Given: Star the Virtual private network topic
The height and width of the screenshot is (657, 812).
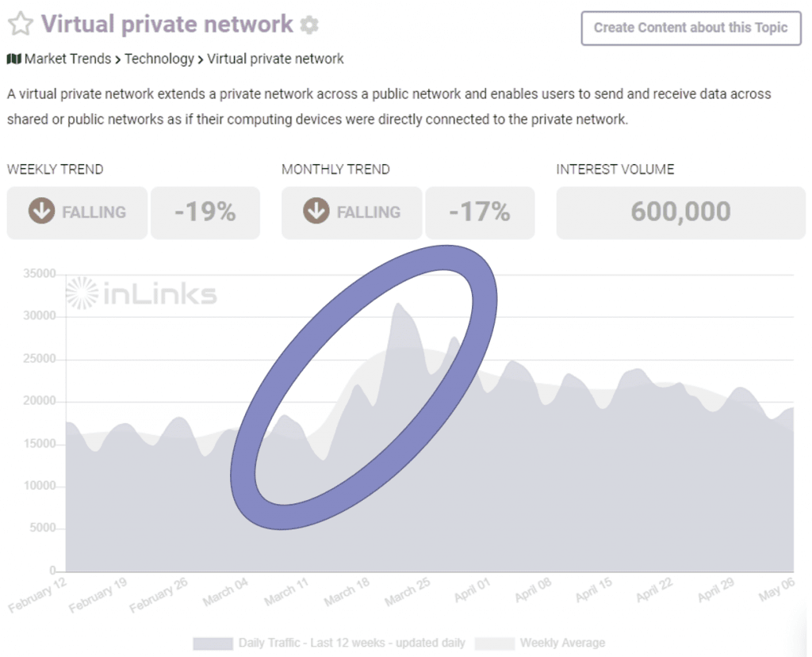Looking at the screenshot, I should pyautogui.click(x=20, y=25).
